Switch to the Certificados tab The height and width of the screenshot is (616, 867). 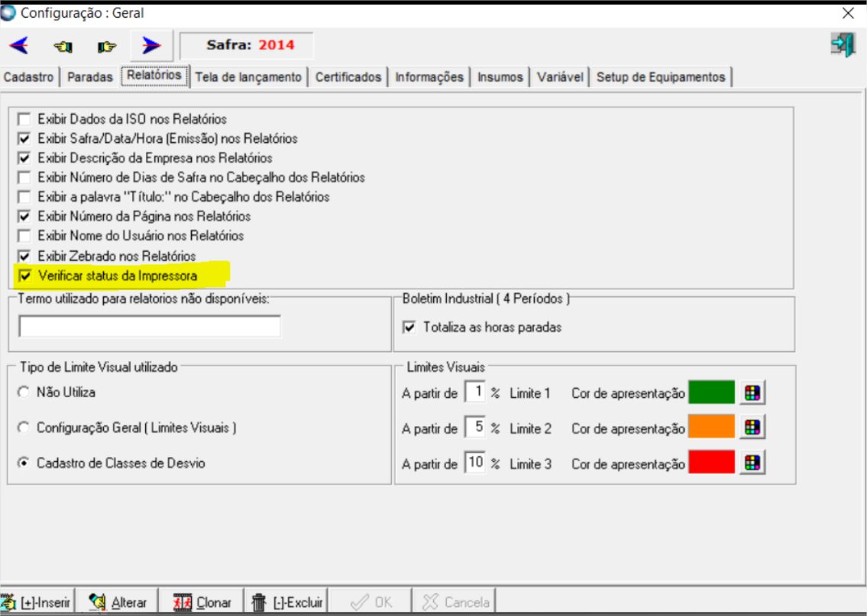coord(348,77)
